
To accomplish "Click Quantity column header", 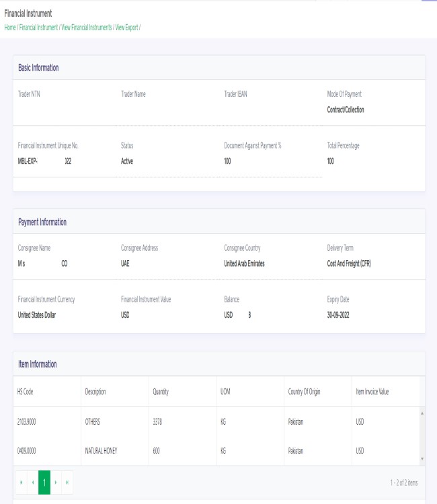I will (x=183, y=392).
